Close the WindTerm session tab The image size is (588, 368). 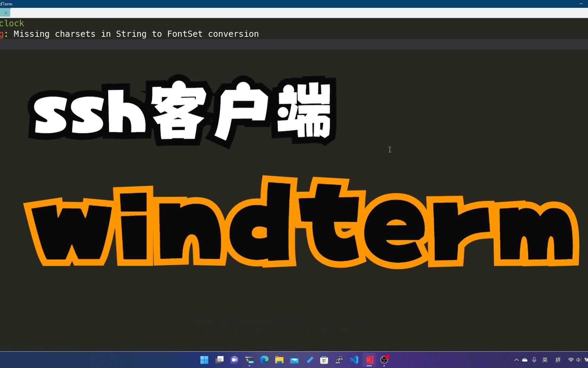click(x=6, y=13)
